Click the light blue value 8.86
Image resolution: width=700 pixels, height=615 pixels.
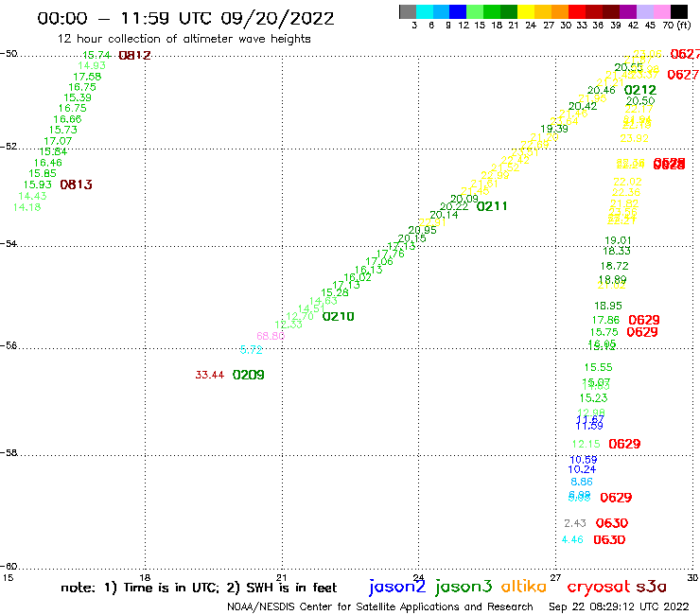(582, 482)
